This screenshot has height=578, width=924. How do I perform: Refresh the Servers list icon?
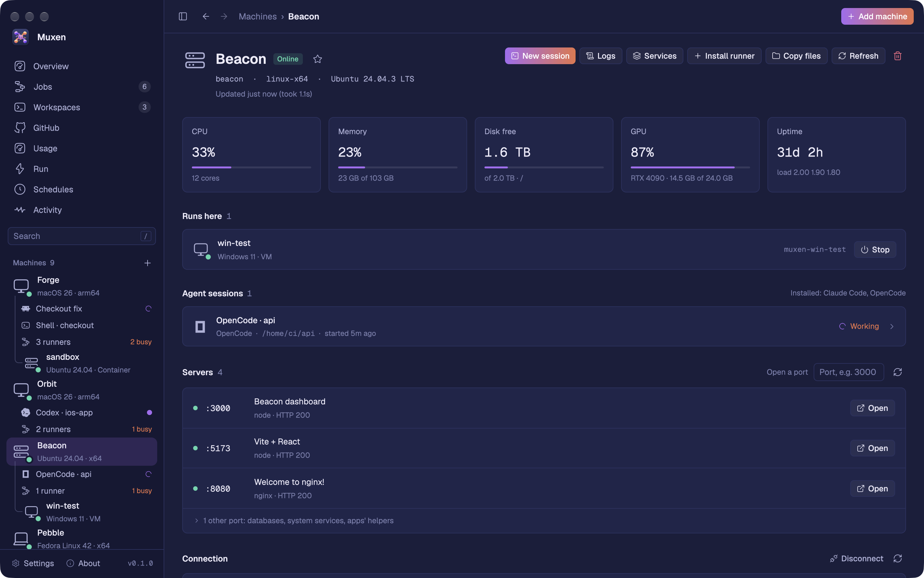(x=897, y=372)
